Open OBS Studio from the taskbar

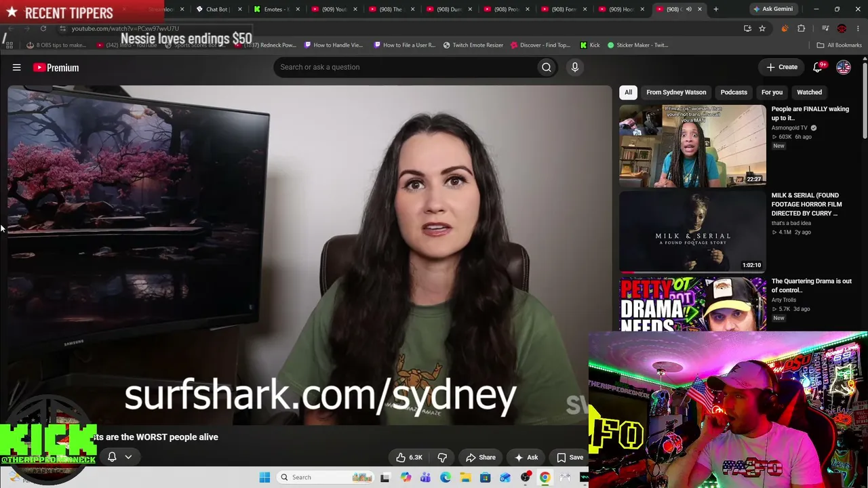526,478
